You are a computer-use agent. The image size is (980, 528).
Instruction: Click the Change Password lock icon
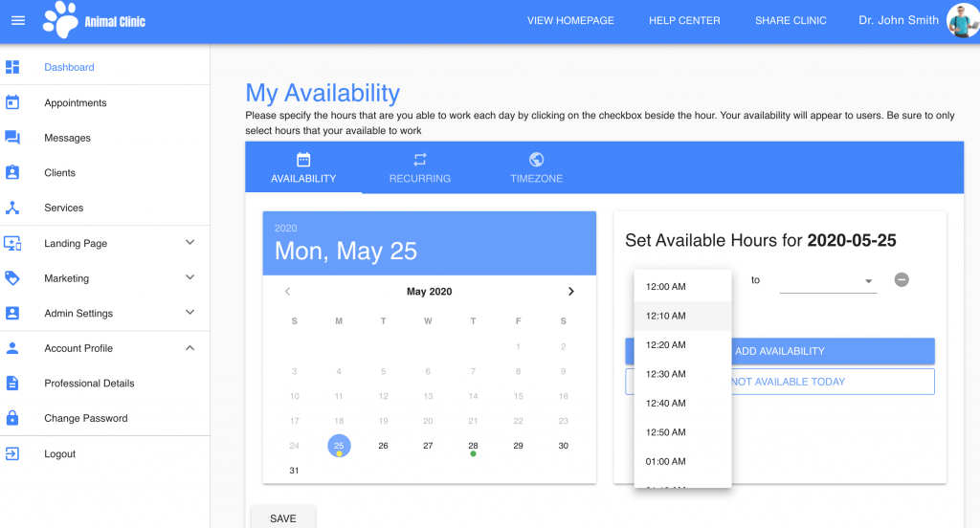(12, 418)
